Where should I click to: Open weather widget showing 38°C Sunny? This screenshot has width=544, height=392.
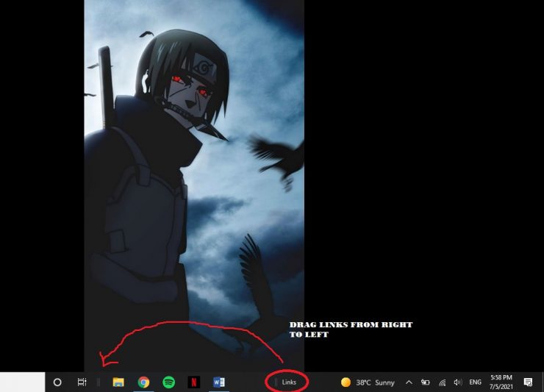(x=368, y=382)
